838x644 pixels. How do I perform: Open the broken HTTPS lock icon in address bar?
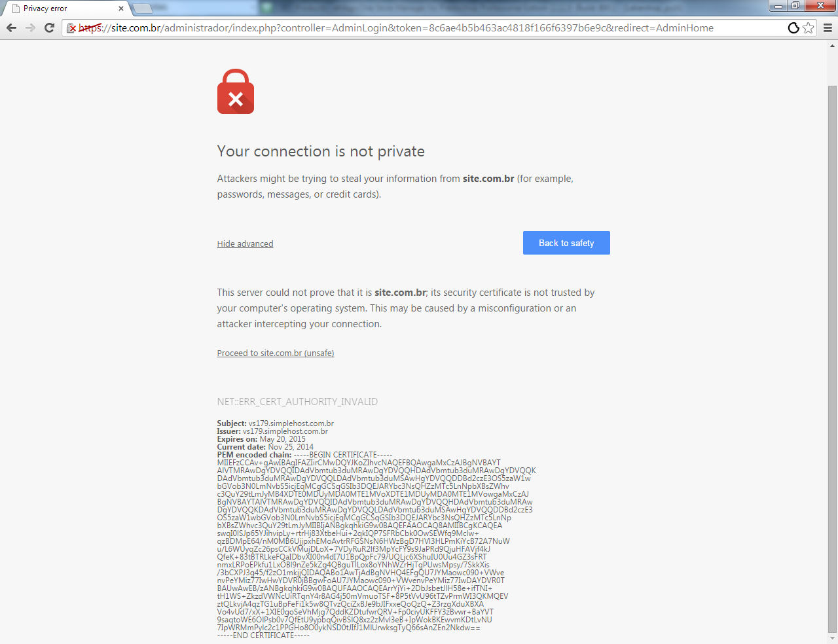tap(72, 28)
